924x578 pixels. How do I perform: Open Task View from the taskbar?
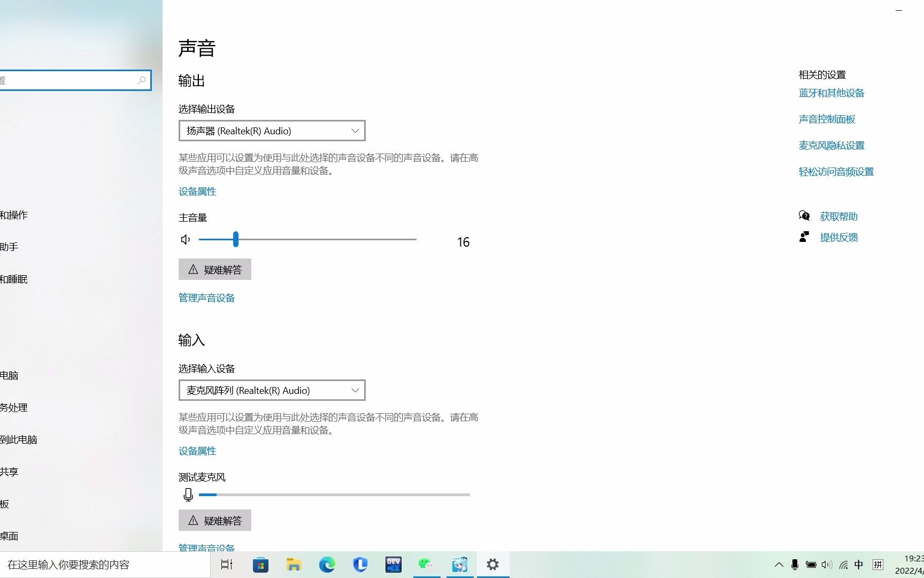[227, 565]
